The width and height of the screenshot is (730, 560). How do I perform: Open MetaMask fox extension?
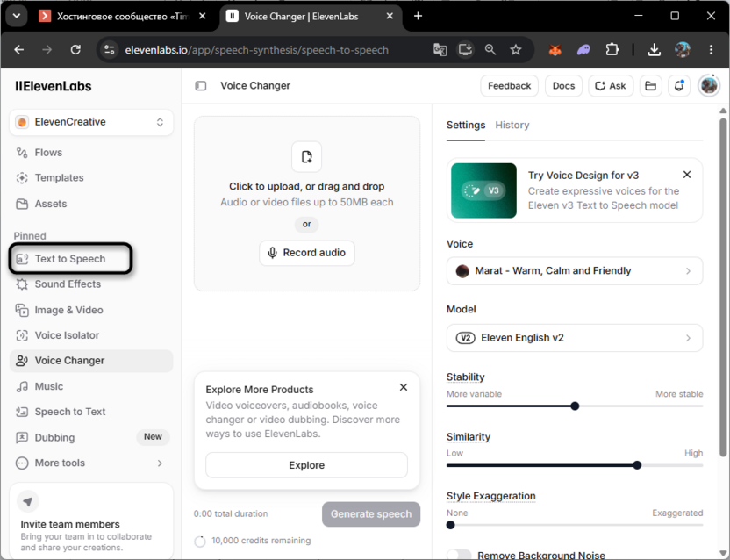pos(555,49)
